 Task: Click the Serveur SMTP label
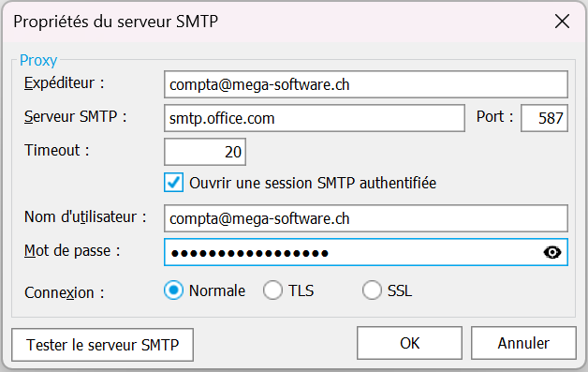[x=76, y=116]
